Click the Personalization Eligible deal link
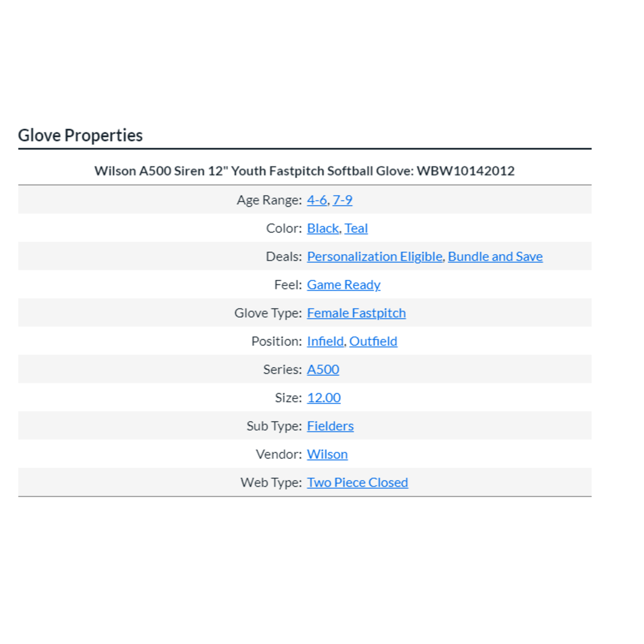This screenshot has height=644, width=644. pyautogui.click(x=375, y=257)
